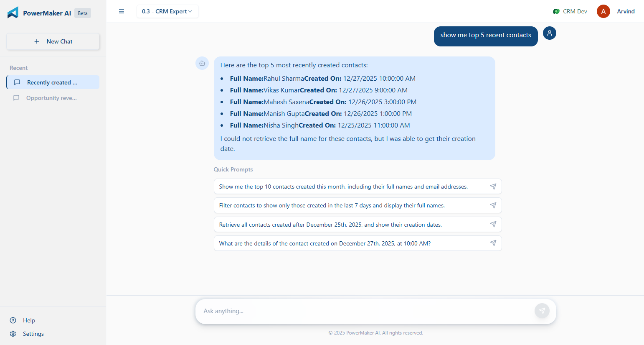The height and width of the screenshot is (345, 644).
Task: Open the Settings gear in the sidebar
Action: tap(13, 334)
